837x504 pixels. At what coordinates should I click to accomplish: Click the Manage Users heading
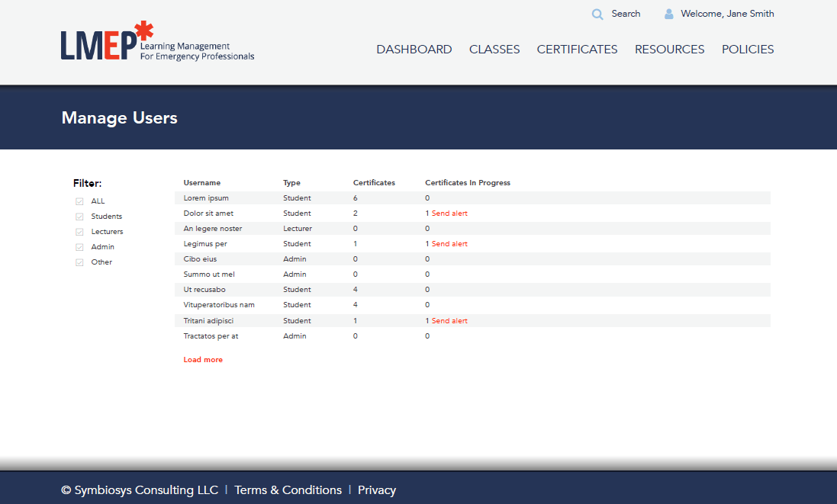point(120,118)
